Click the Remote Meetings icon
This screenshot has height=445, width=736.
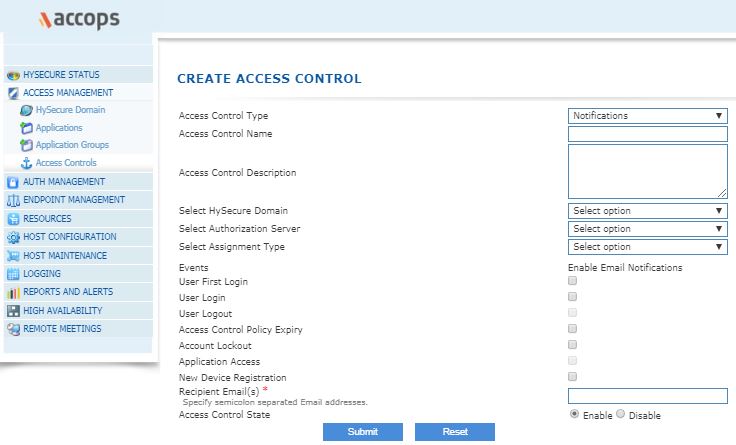tap(13, 329)
